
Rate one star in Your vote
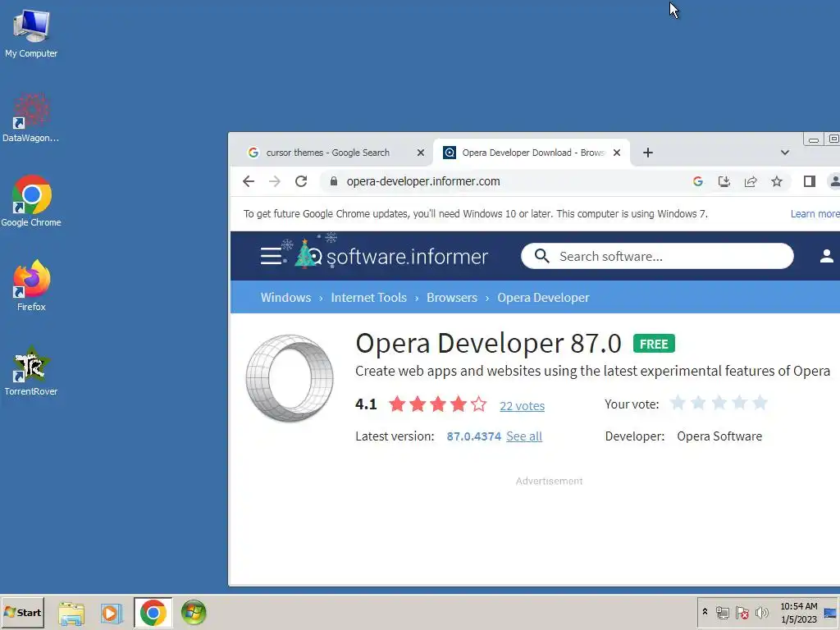click(678, 403)
